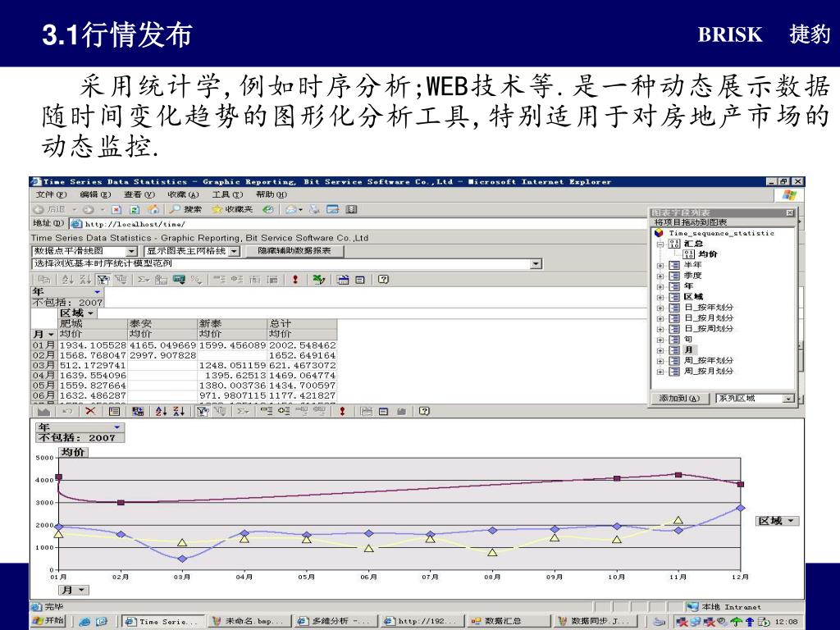Switch to the 未命名.bmp taskbar window
Screen dimensions: 840x630
pyautogui.click(x=249, y=622)
